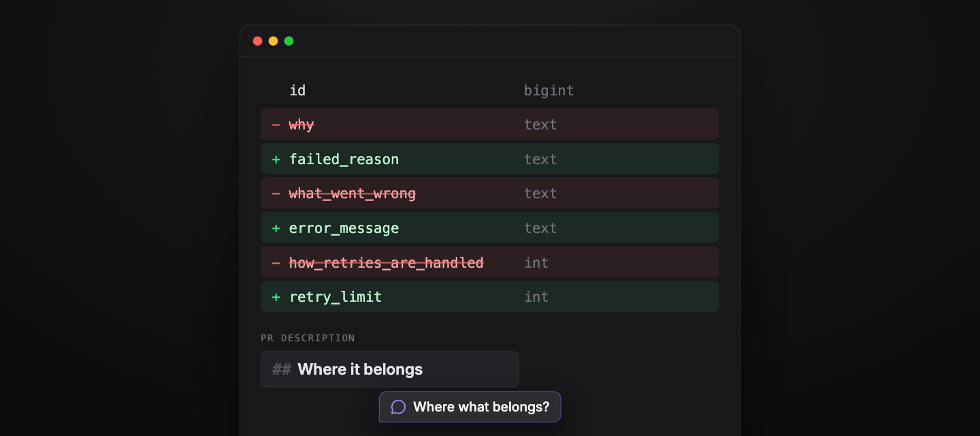
Task: Click the 'text' type in the error_message row
Action: point(540,228)
